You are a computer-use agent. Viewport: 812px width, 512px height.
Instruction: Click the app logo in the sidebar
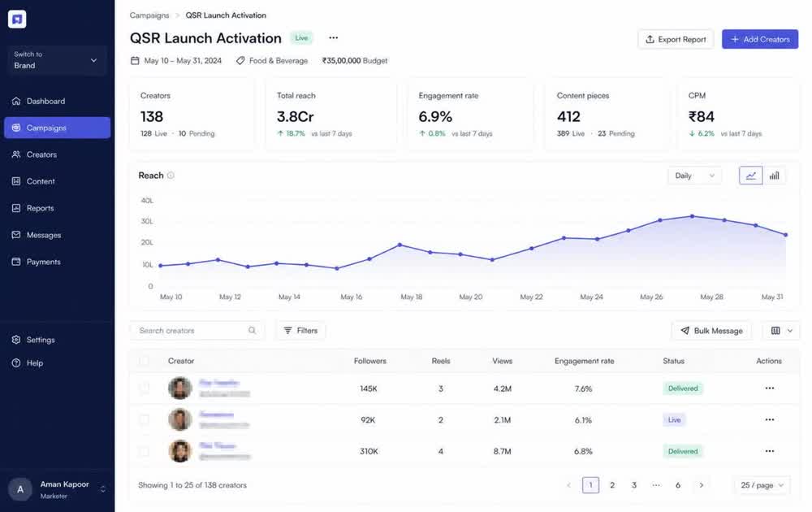(x=17, y=20)
